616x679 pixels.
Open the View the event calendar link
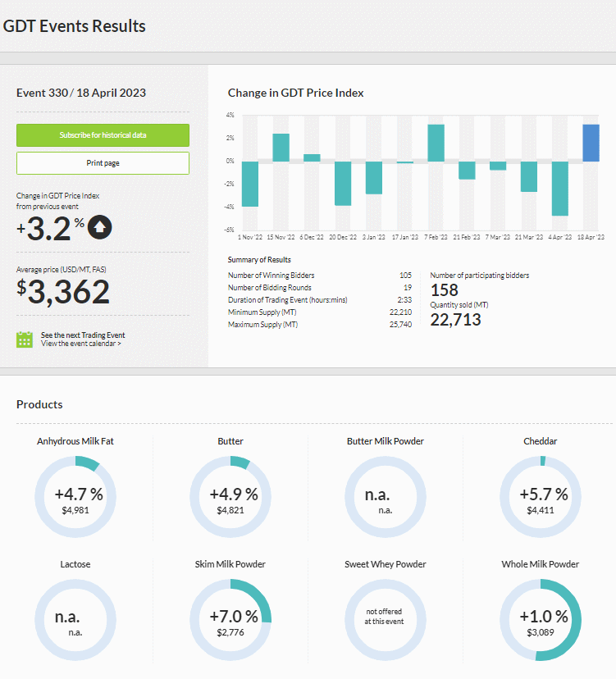tap(81, 344)
